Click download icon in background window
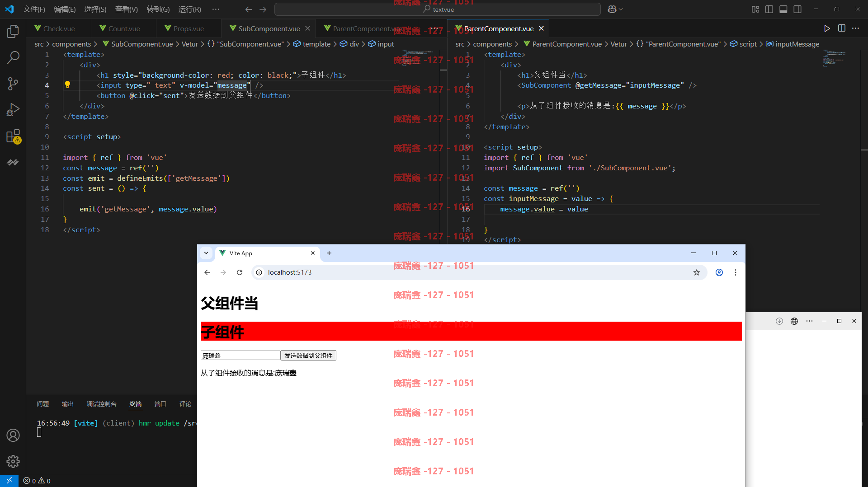The height and width of the screenshot is (487, 868). pyautogui.click(x=779, y=321)
